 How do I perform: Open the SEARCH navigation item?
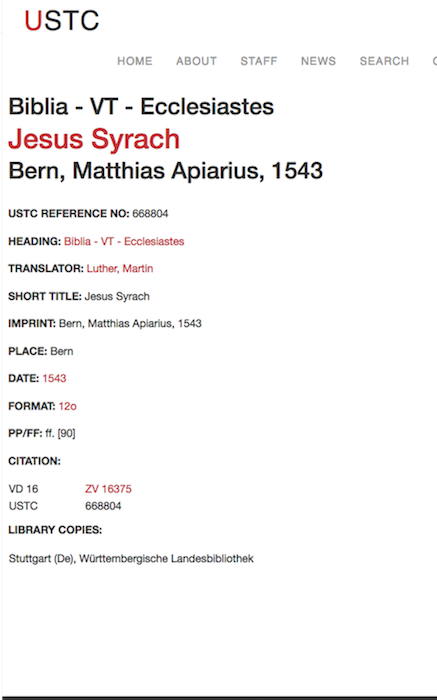384,61
